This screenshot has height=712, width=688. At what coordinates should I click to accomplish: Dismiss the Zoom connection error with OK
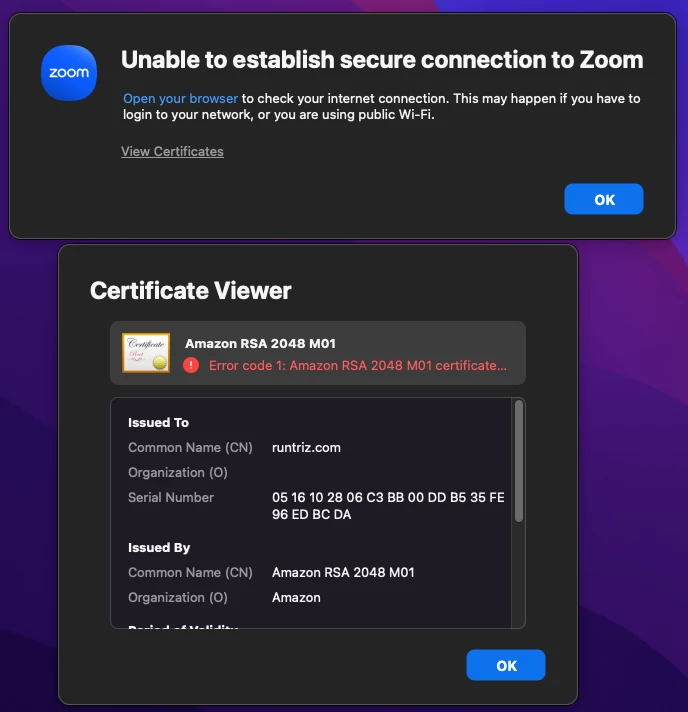604,199
